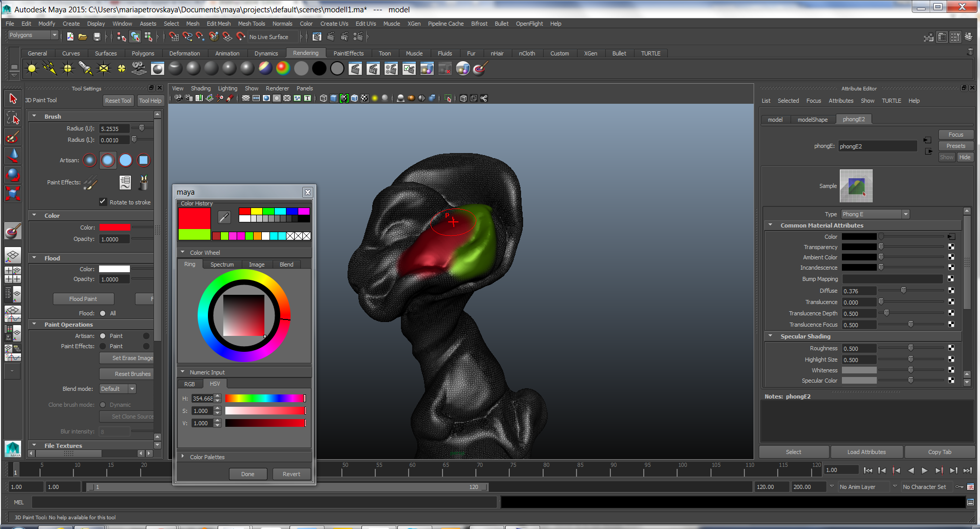Select the Scale tool in toolbox
The height and width of the screenshot is (529, 980).
click(13, 193)
